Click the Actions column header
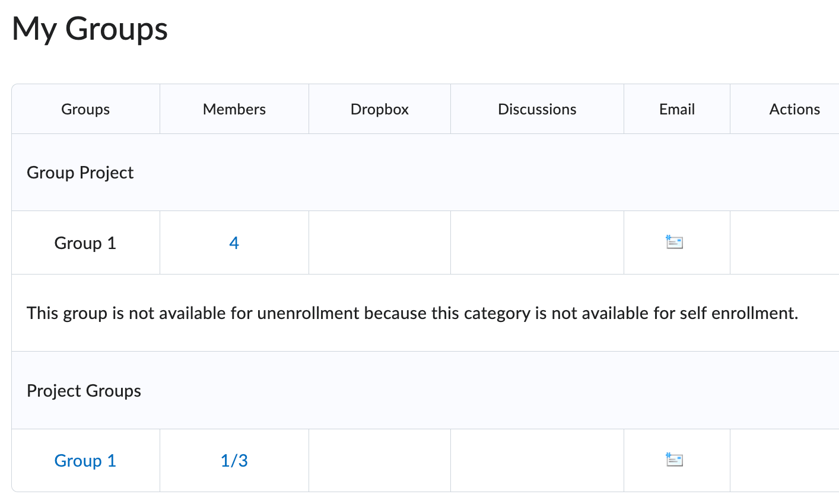The image size is (839, 504). click(x=794, y=109)
